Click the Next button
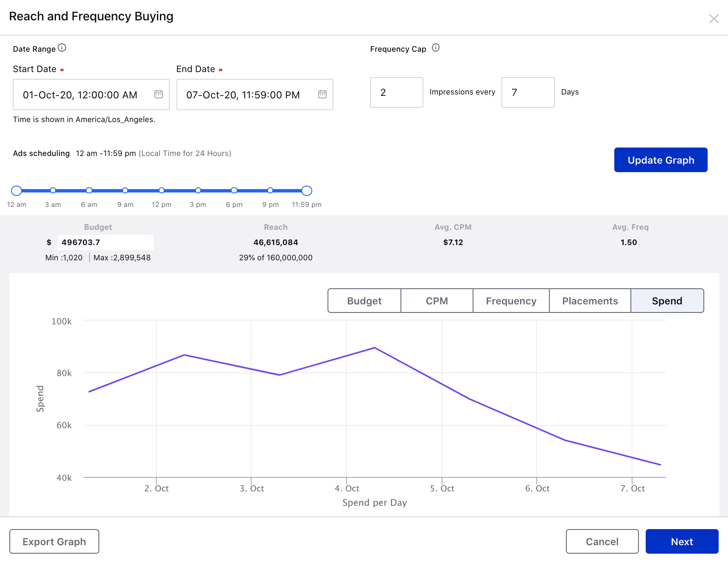 [x=682, y=541]
